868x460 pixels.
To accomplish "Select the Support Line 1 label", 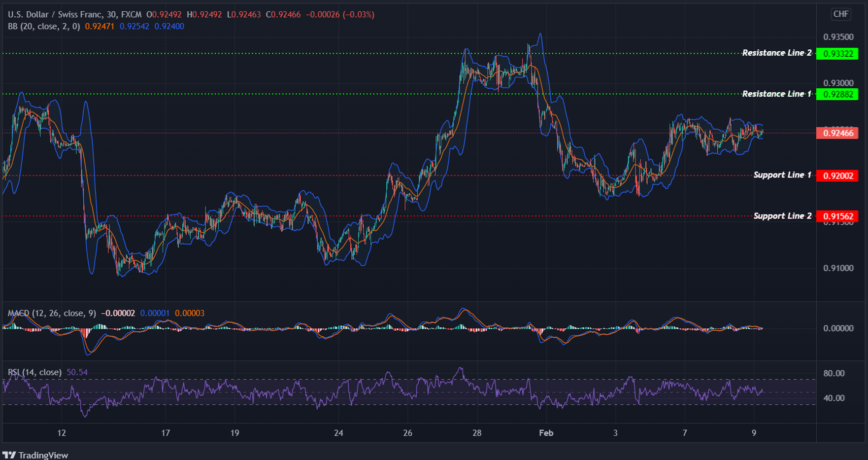I will click(x=782, y=175).
